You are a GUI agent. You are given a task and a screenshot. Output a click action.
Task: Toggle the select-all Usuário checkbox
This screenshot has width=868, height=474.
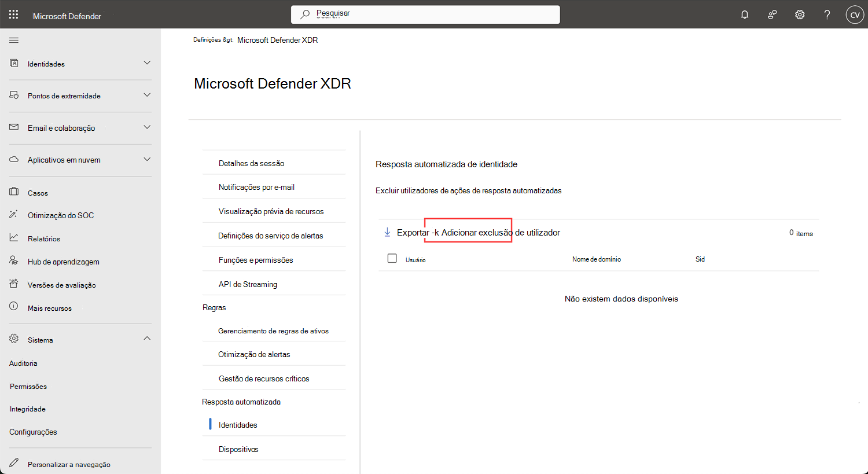pyautogui.click(x=392, y=258)
